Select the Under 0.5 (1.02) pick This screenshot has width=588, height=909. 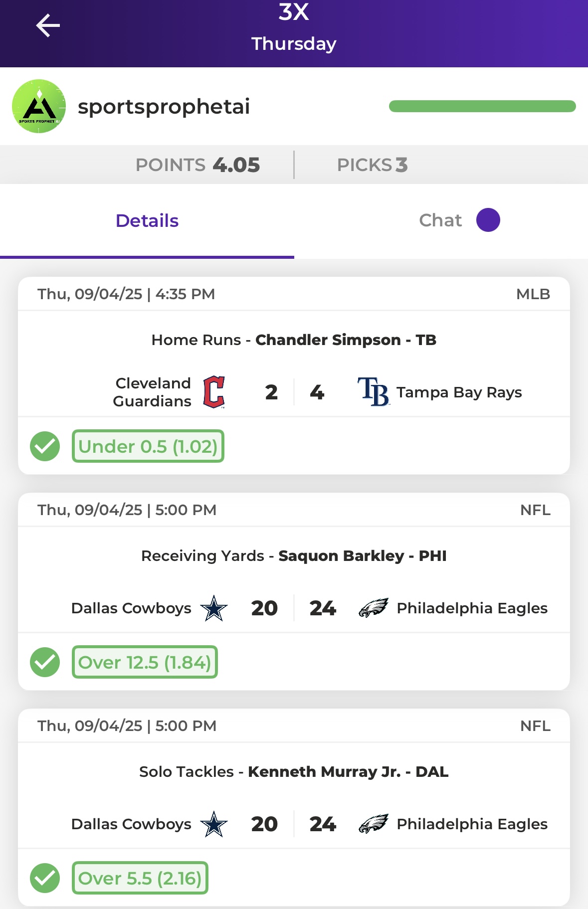(x=148, y=446)
